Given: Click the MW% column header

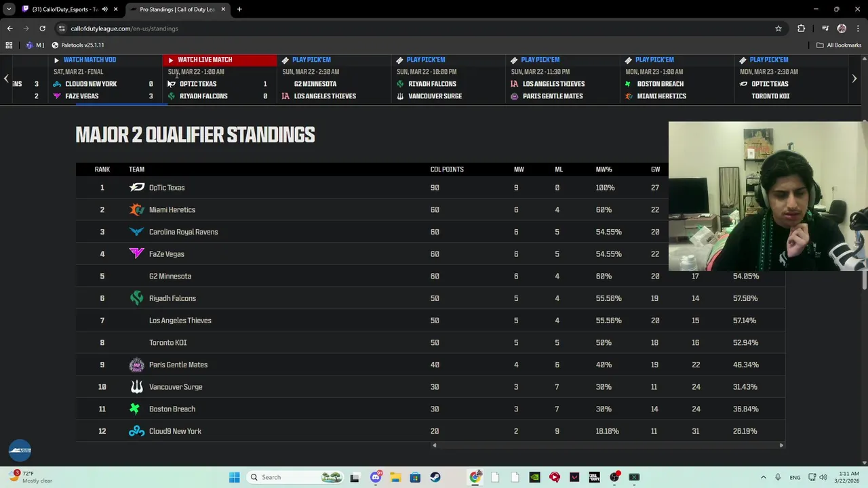Looking at the screenshot, I should tap(604, 169).
